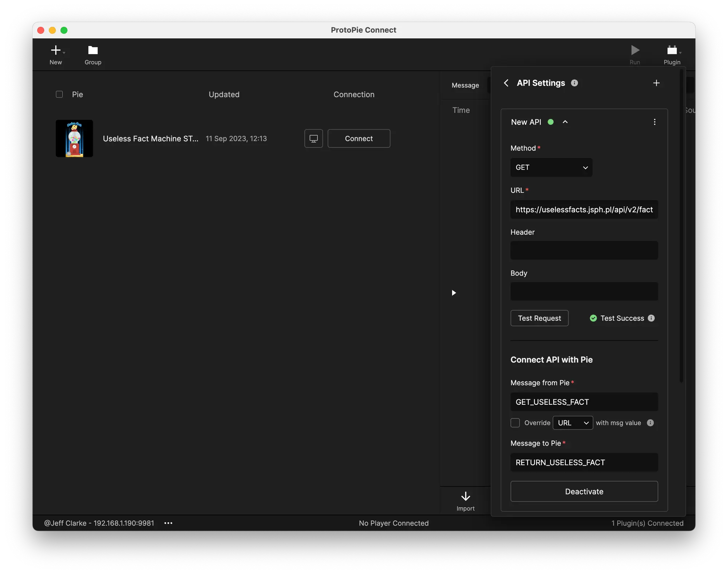Enable the Override checkbox
The image size is (728, 574).
click(515, 423)
